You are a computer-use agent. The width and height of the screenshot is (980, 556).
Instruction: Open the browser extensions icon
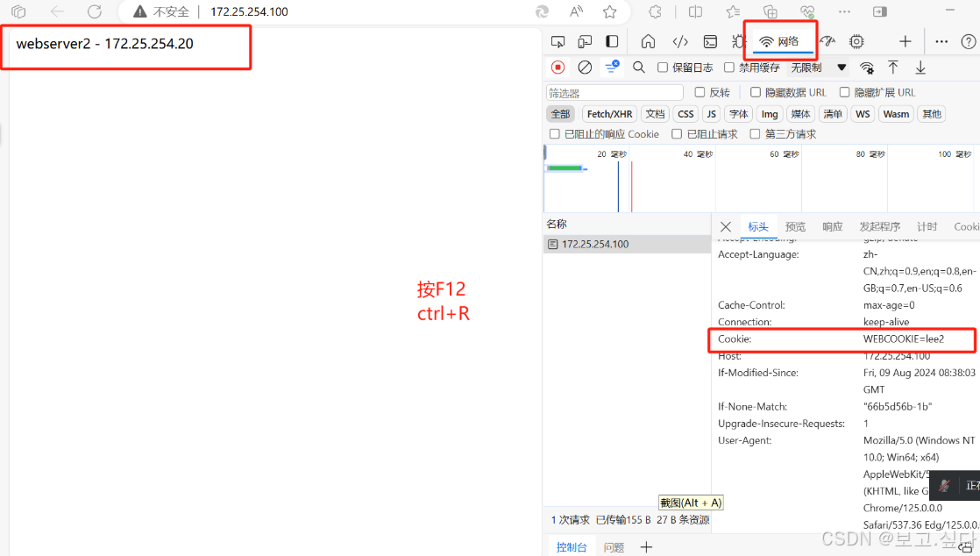(655, 11)
